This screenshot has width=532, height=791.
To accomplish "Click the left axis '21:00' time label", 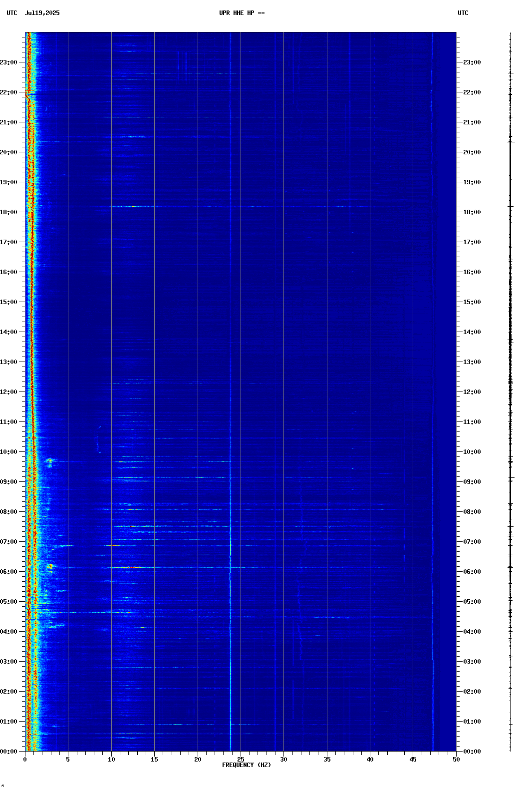I will tap(8, 122).
